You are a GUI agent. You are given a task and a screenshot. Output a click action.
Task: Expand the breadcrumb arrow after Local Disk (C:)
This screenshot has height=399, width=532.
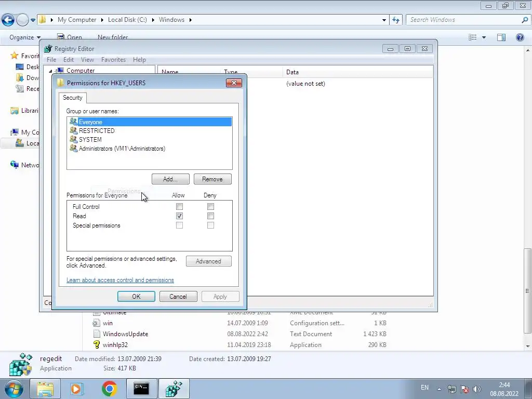pyautogui.click(x=153, y=20)
